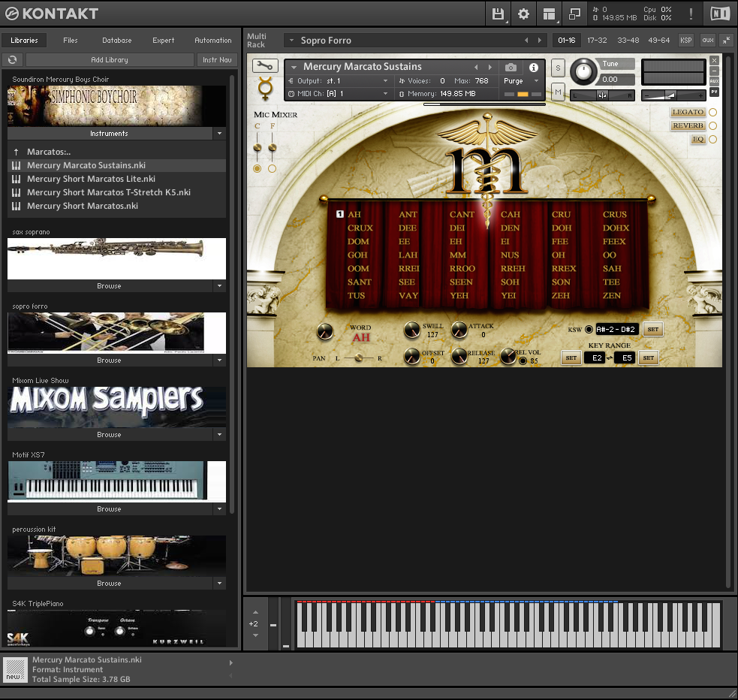The height and width of the screenshot is (700, 738).
Task: Click the panic exclamation mark icon
Action: click(691, 14)
